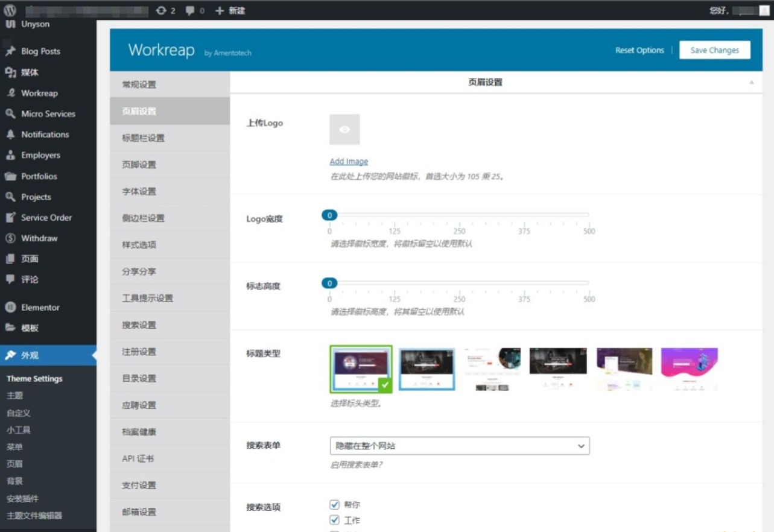Click the 模板 templates folder icon
This screenshot has height=532, width=774.
[10, 328]
